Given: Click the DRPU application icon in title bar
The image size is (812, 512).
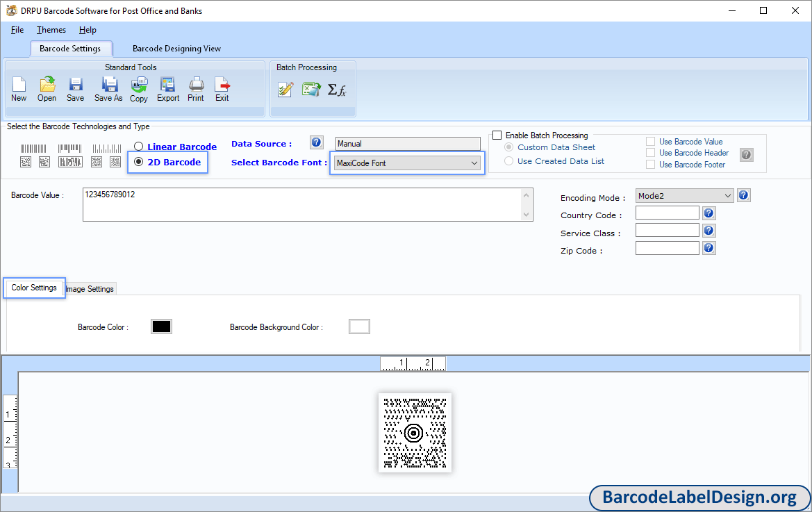Looking at the screenshot, I should pos(11,10).
